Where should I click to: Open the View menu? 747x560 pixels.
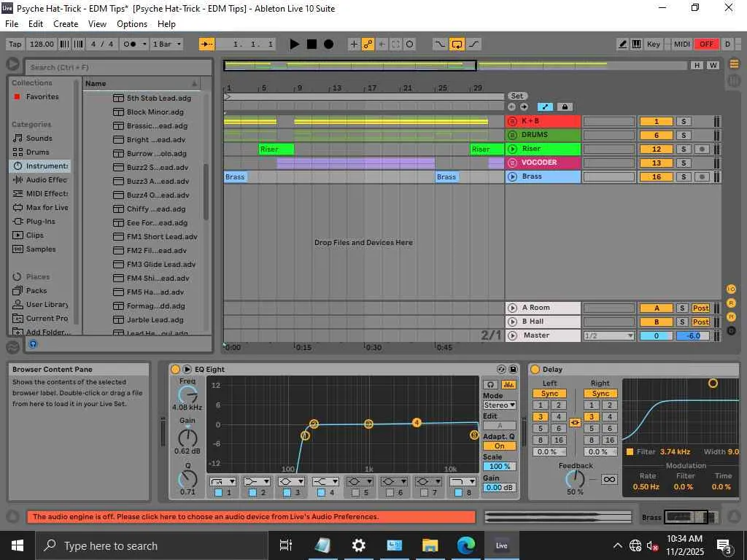tap(97, 24)
